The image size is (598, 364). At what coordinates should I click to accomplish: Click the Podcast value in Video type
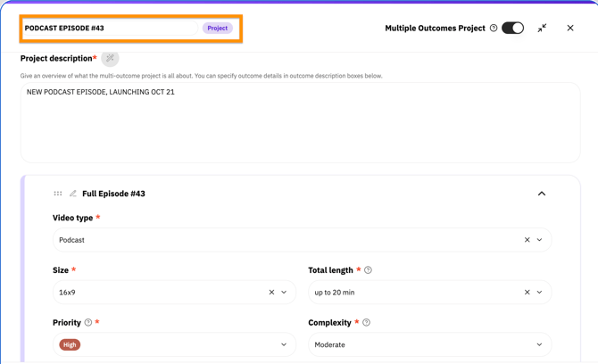pos(71,240)
